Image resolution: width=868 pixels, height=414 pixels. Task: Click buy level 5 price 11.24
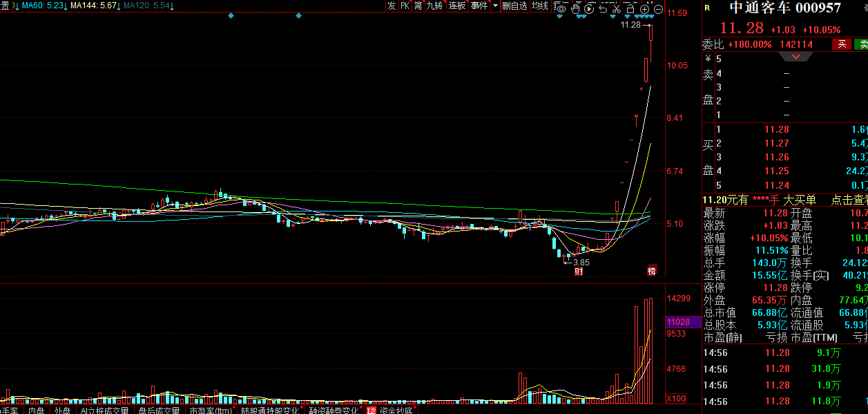[x=776, y=185]
